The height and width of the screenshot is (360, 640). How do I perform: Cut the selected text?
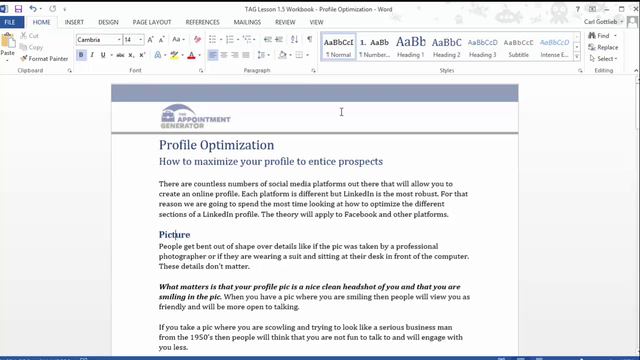[29, 36]
